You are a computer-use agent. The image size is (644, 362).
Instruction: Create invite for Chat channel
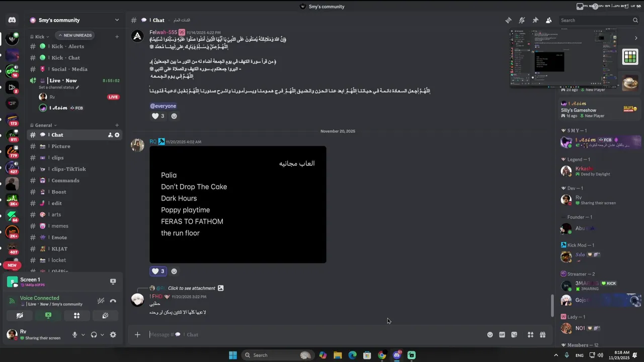pos(110,135)
